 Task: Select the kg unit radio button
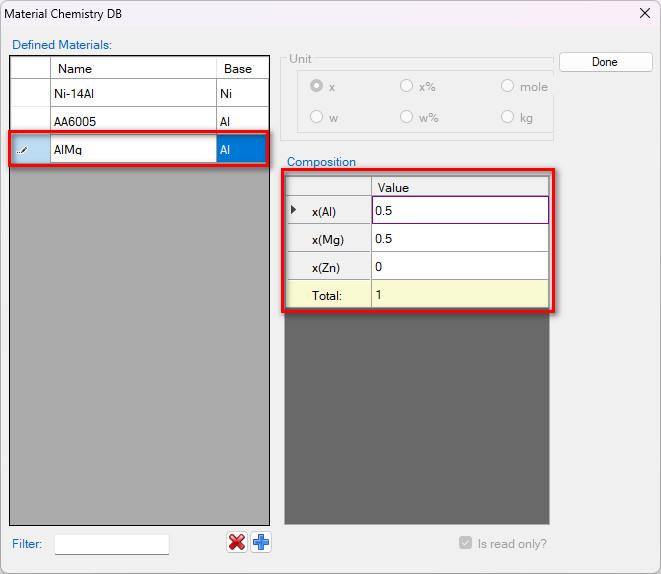(508, 117)
